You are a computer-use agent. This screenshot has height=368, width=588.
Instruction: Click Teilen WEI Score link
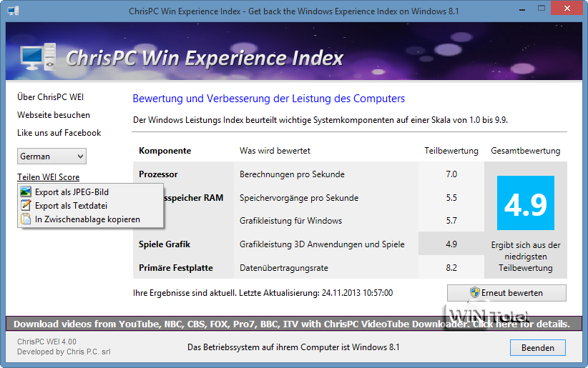[x=49, y=177]
